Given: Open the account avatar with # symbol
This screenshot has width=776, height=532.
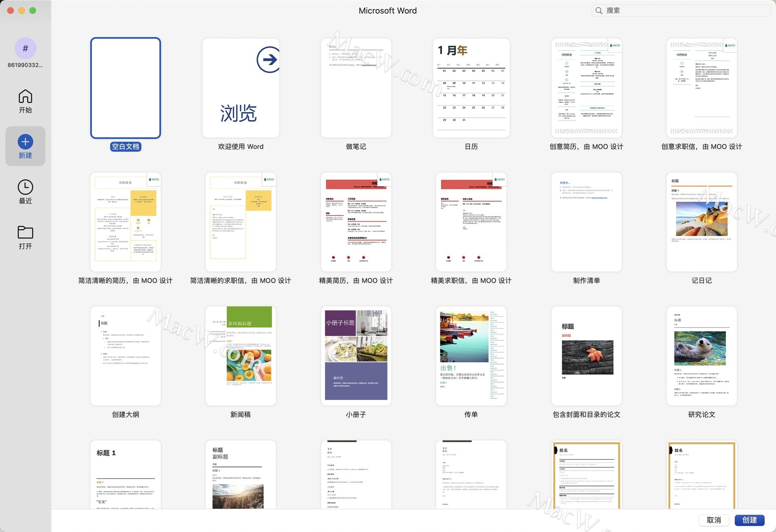Looking at the screenshot, I should pyautogui.click(x=25, y=48).
